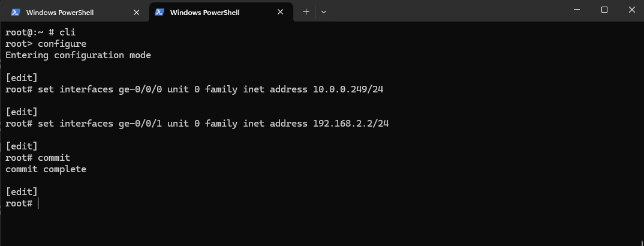Open a new tab with the plus button
644x246 pixels.
(306, 12)
